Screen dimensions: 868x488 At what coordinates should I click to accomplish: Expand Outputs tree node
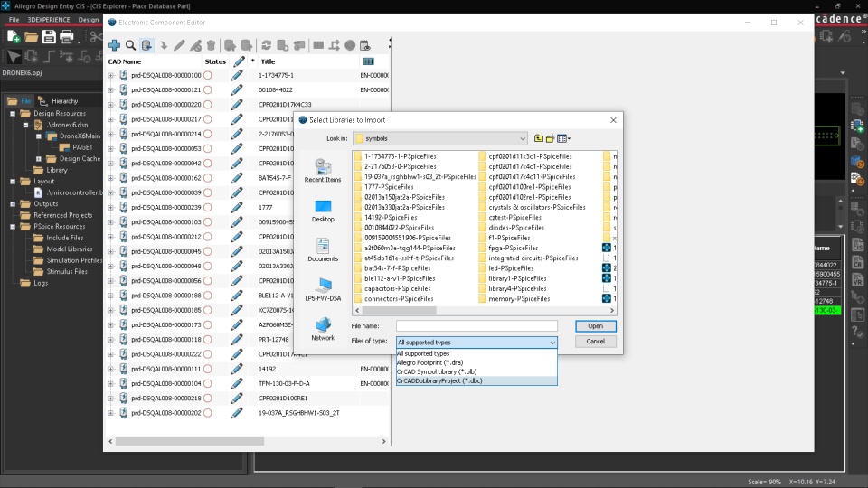click(13, 203)
